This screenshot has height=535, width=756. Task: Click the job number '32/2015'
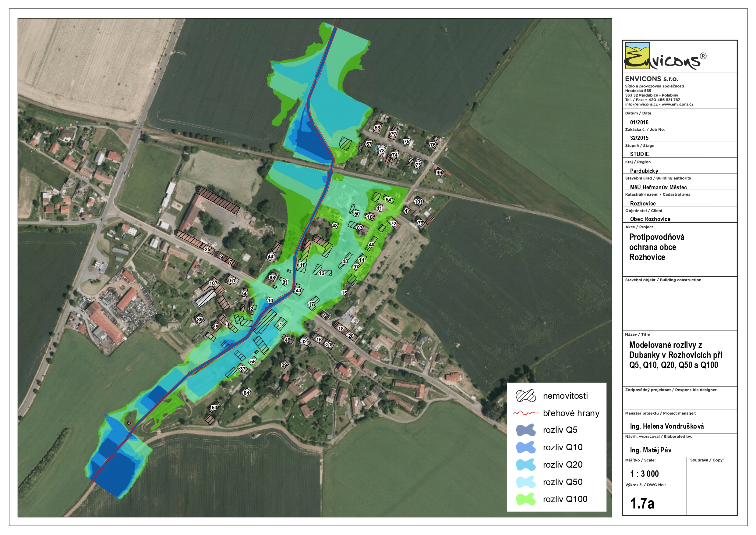pyautogui.click(x=639, y=138)
